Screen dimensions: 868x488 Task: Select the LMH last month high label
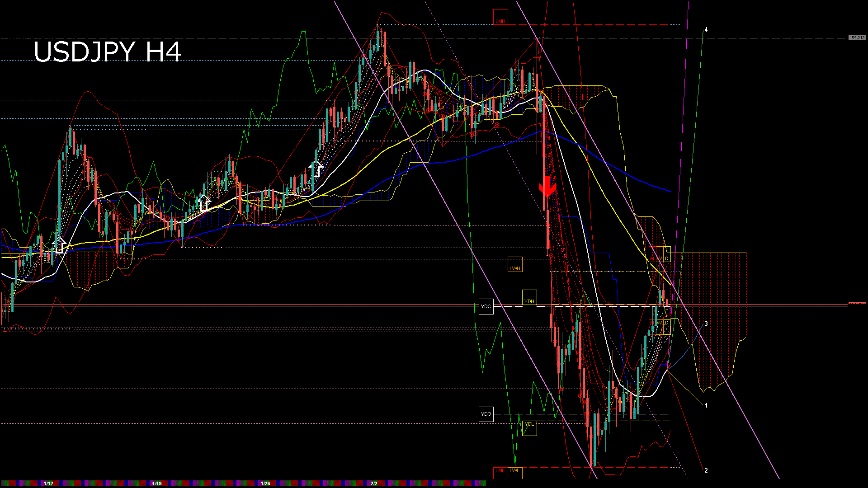click(500, 20)
